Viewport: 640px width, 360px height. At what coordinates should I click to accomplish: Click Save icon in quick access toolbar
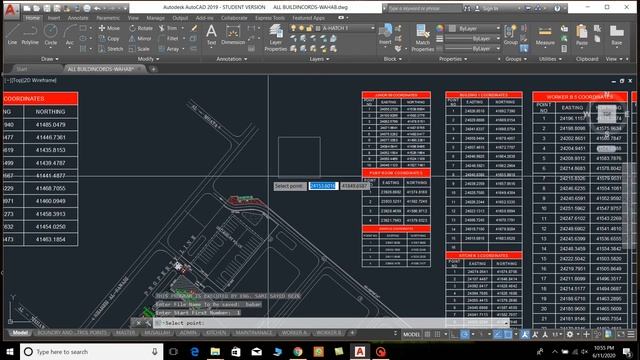pos(47,8)
